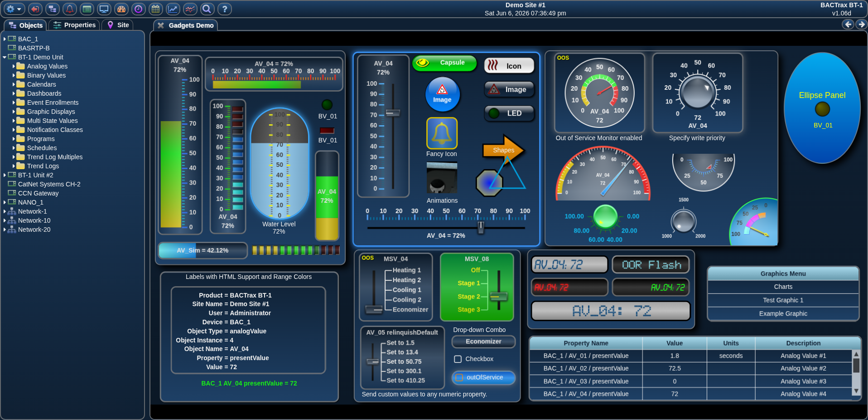This screenshot has height=420, width=868.
Task: Open Test Graphic 1 menu entry
Action: 783,300
